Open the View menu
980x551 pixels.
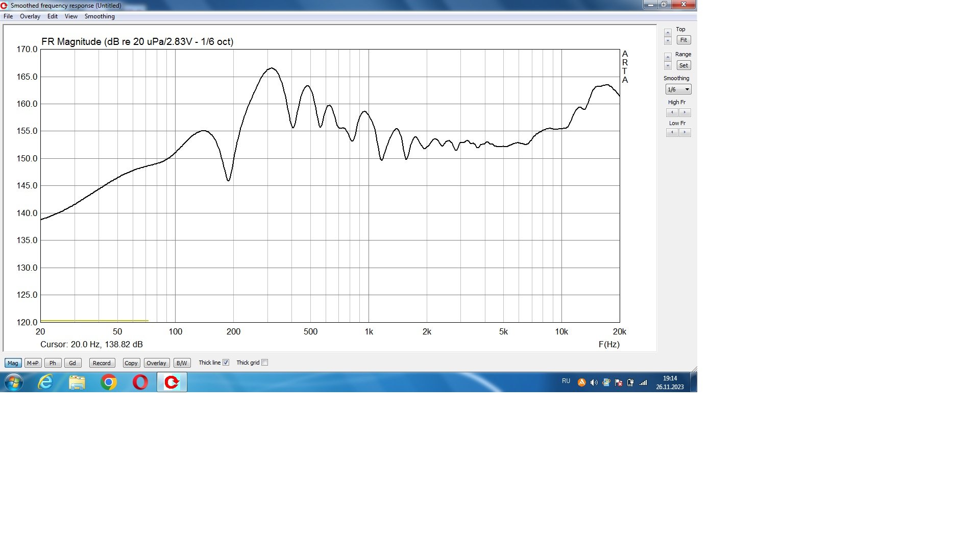pyautogui.click(x=71, y=16)
